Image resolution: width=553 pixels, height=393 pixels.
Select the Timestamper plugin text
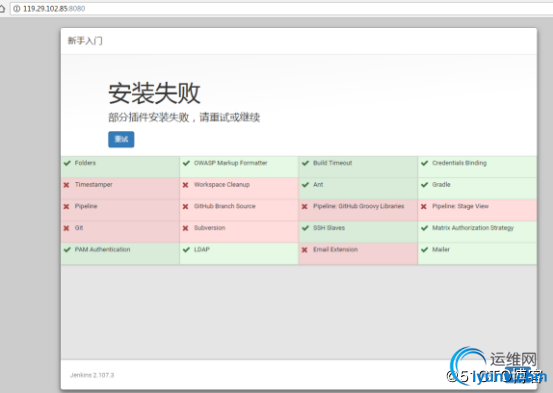click(x=93, y=185)
